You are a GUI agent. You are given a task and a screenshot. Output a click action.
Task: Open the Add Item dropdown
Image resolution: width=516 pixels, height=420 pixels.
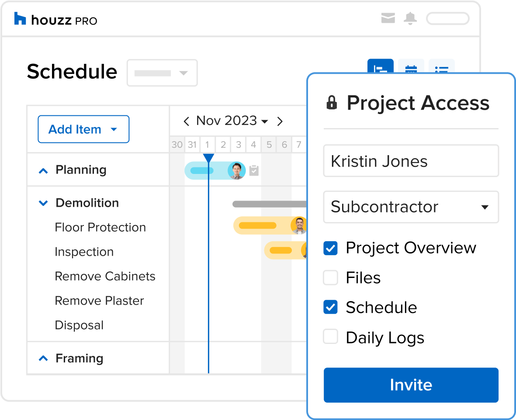click(83, 129)
